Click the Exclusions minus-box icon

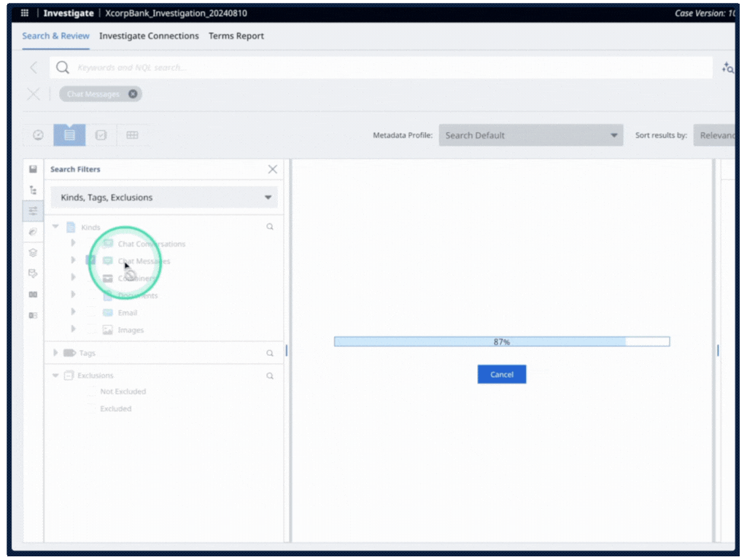pos(69,376)
